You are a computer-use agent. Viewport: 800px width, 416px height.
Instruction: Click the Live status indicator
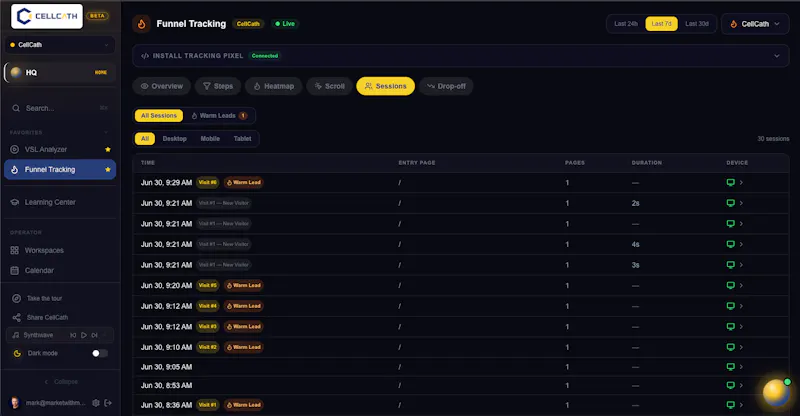tap(285, 24)
